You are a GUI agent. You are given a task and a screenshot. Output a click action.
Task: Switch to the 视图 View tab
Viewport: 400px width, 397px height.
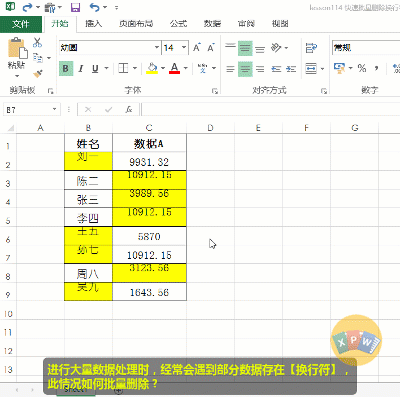pos(280,24)
